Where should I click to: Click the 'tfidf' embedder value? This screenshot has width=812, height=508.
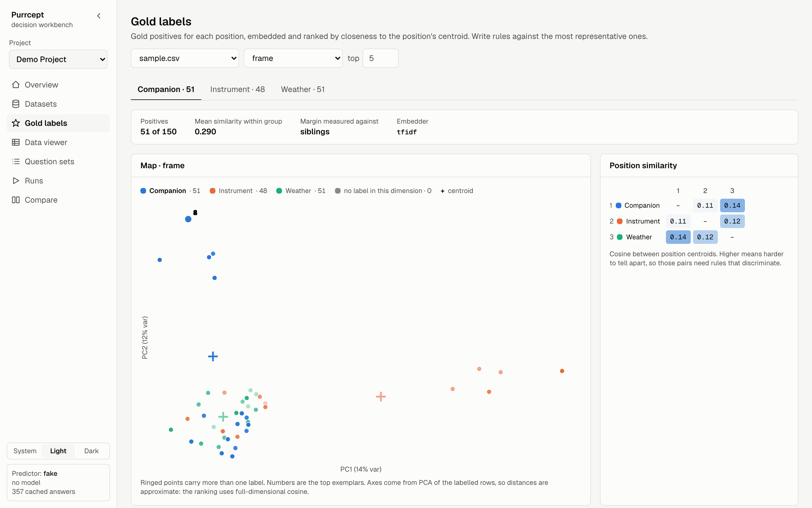(x=407, y=132)
